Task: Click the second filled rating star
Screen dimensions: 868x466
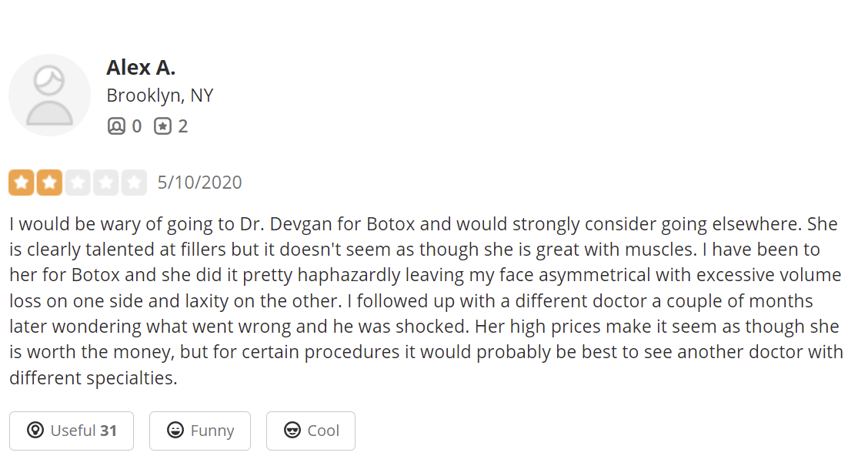Action: [49, 183]
